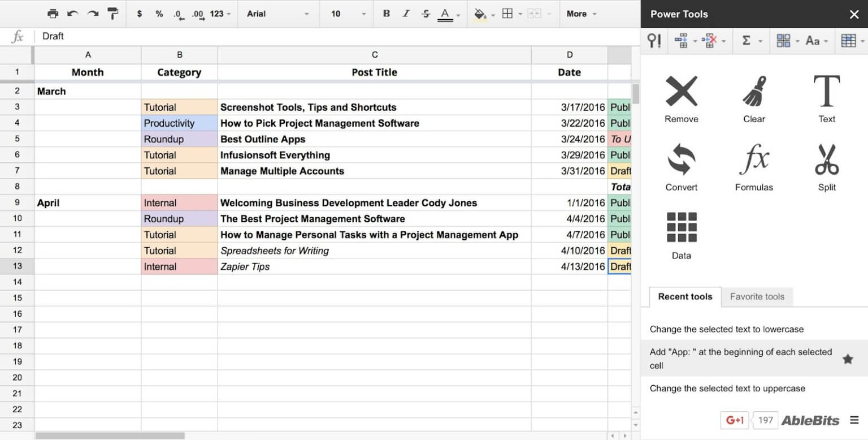Image resolution: width=868 pixels, height=440 pixels.
Task: Favorite the lowercase tool with its star
Action: pos(848,329)
